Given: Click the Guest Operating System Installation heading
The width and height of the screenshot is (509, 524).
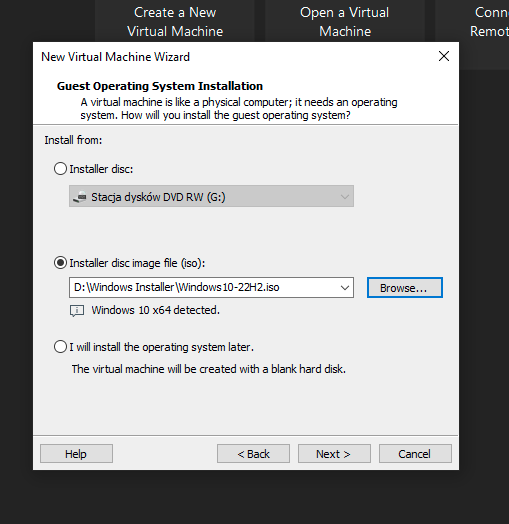Looking at the screenshot, I should [160, 86].
